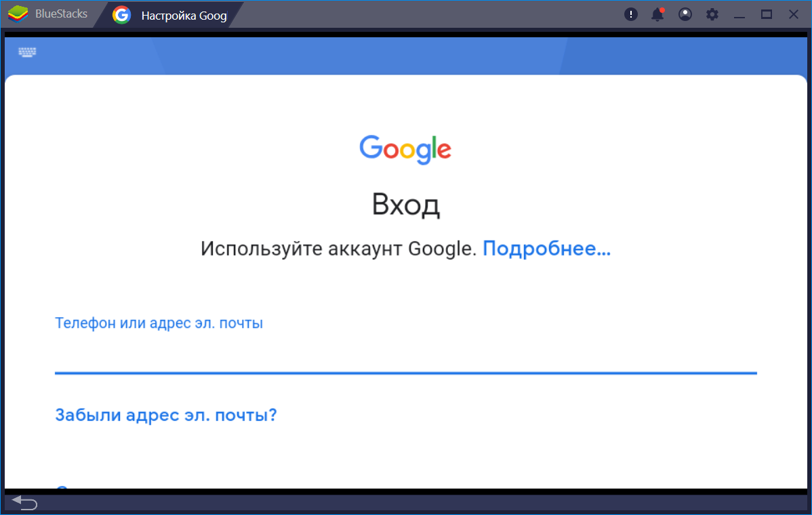Minimize the BlueStacks window

[x=739, y=14]
